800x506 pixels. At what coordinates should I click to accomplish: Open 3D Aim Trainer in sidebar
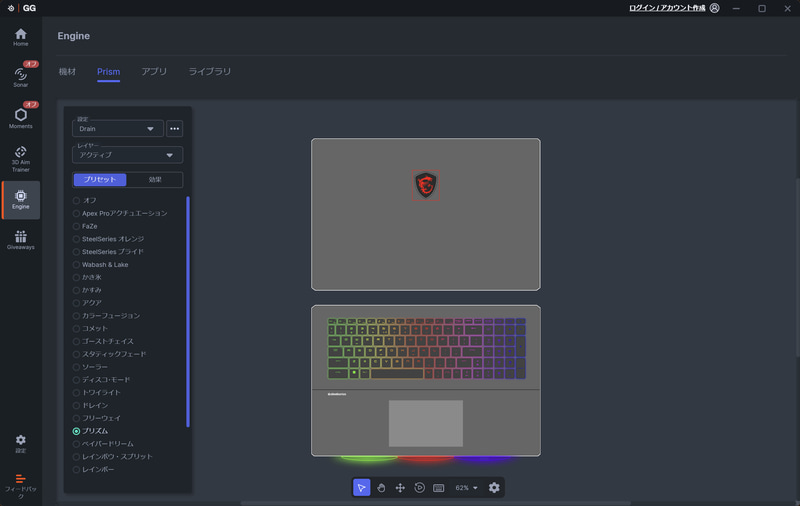tap(20, 159)
